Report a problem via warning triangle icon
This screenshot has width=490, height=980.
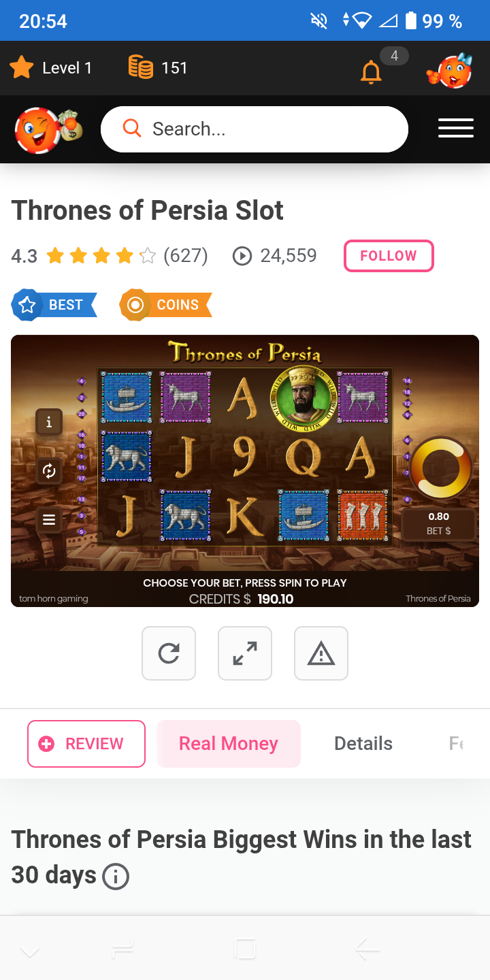321,653
